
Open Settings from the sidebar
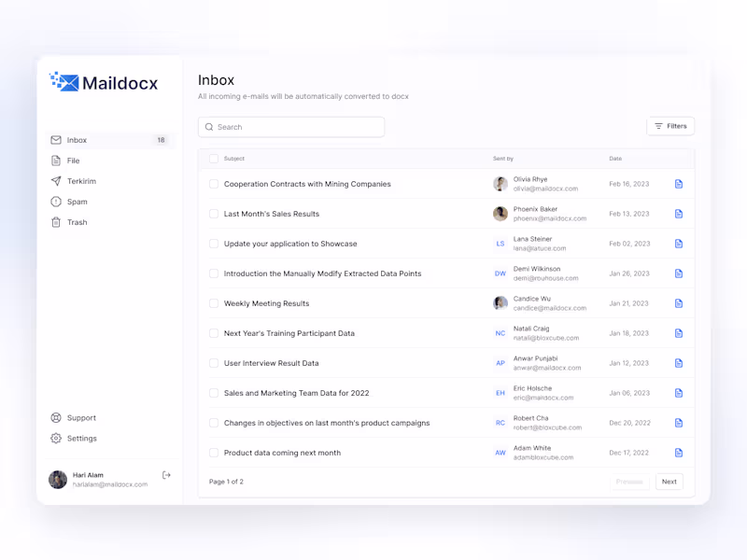75,438
